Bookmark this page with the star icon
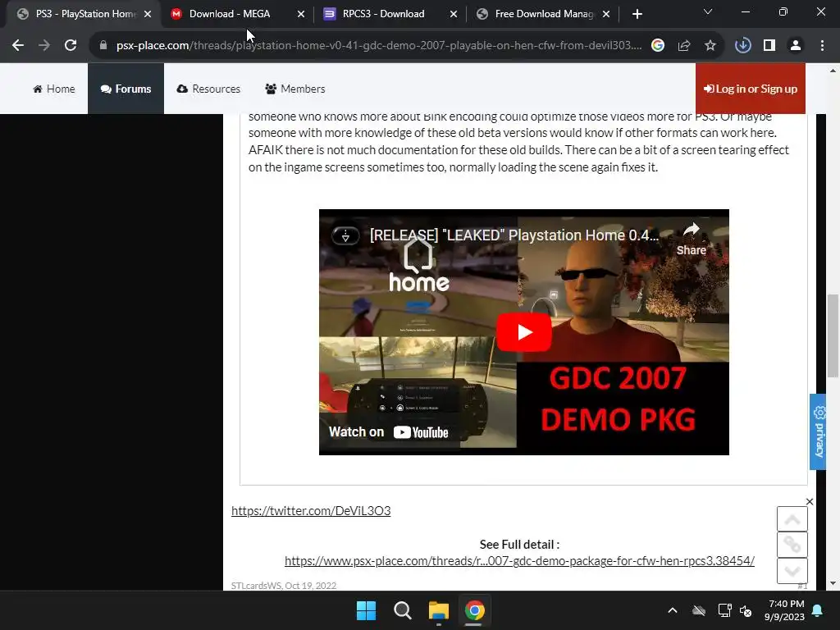Screen dimensions: 840x630 [x=710, y=46]
